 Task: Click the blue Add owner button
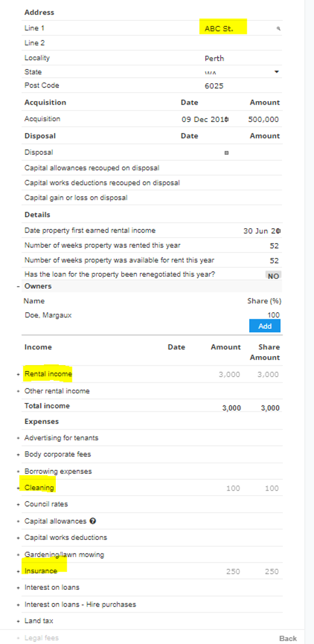(x=265, y=326)
